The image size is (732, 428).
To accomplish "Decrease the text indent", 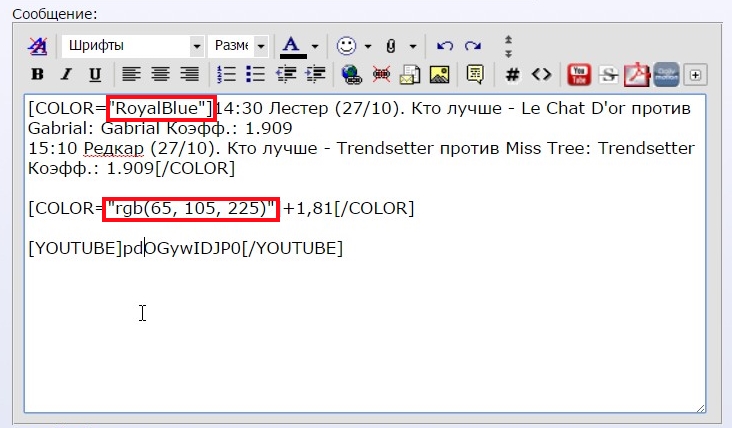I will click(286, 74).
